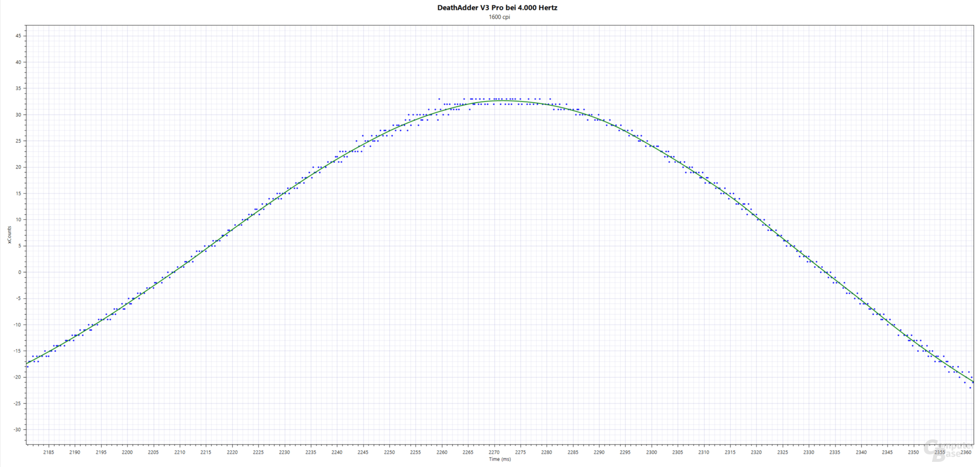This screenshot has height=467, width=980.
Task: Click the x-axis tick label '2200'
Action: 127,452
